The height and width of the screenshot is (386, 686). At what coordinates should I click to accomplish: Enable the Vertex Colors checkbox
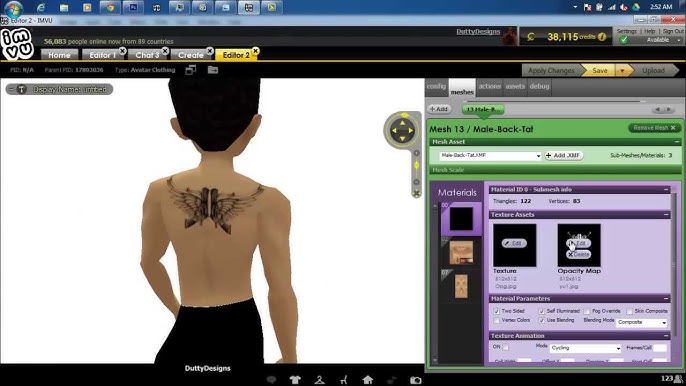(497, 320)
